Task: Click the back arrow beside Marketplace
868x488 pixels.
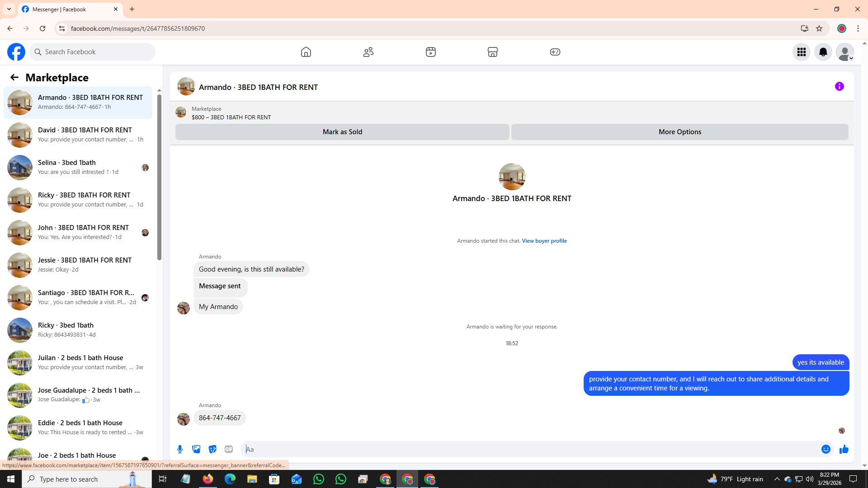Action: (x=14, y=78)
